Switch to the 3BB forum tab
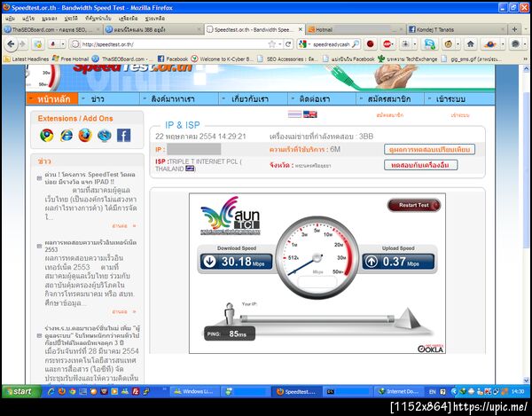532x416 pixels. coord(153,29)
